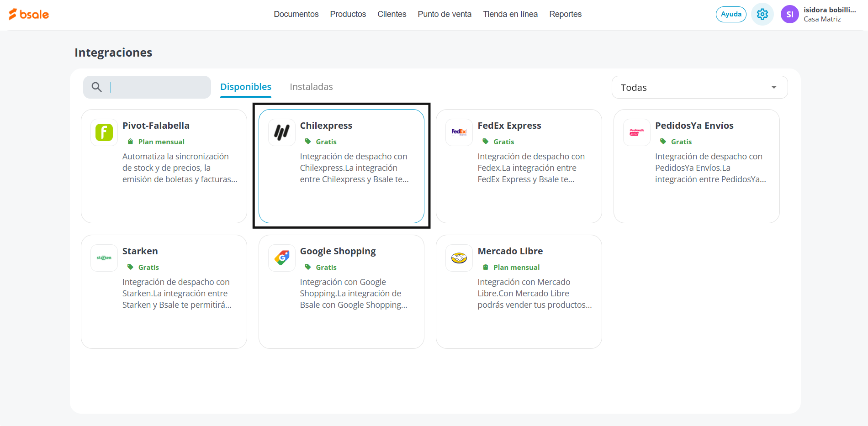Click the PedidosYa Envíos logo icon

(x=637, y=132)
